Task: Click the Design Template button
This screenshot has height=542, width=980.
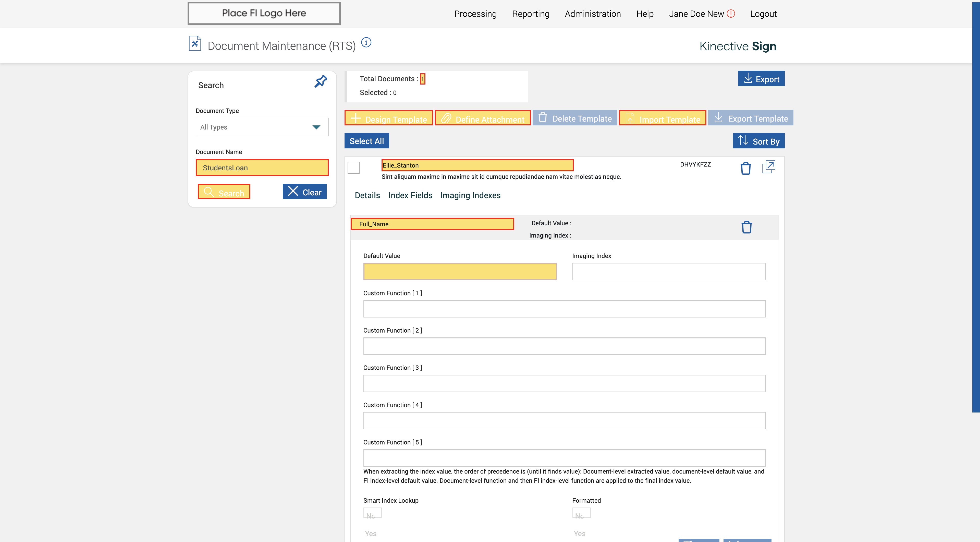Action: [388, 118]
